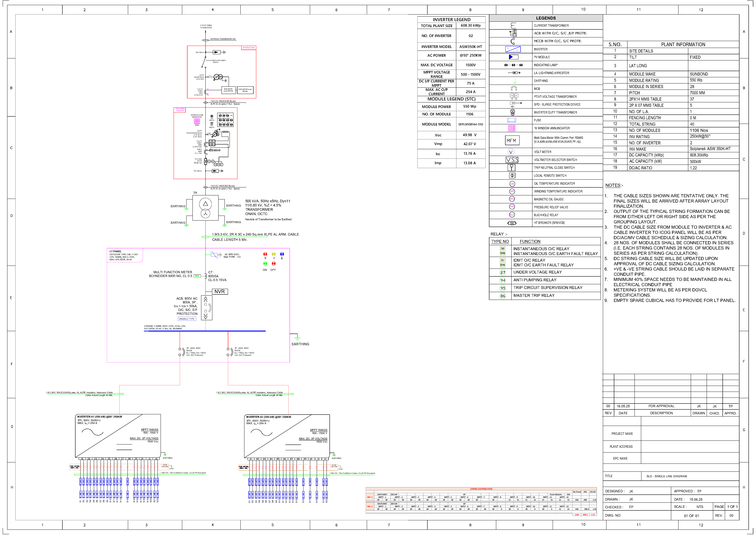Select the inverter duty transformer legend symbol

tap(512, 112)
